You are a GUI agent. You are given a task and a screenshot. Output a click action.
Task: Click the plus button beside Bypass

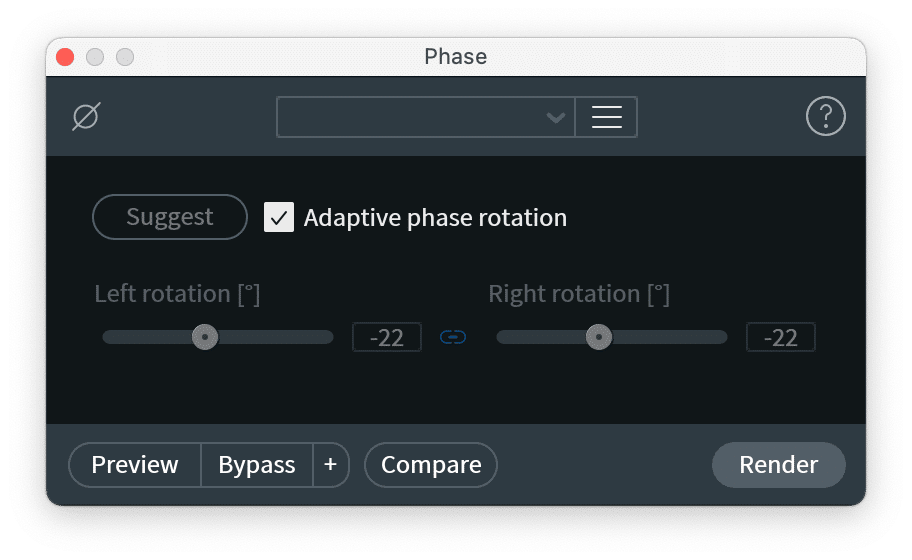pyautogui.click(x=331, y=465)
